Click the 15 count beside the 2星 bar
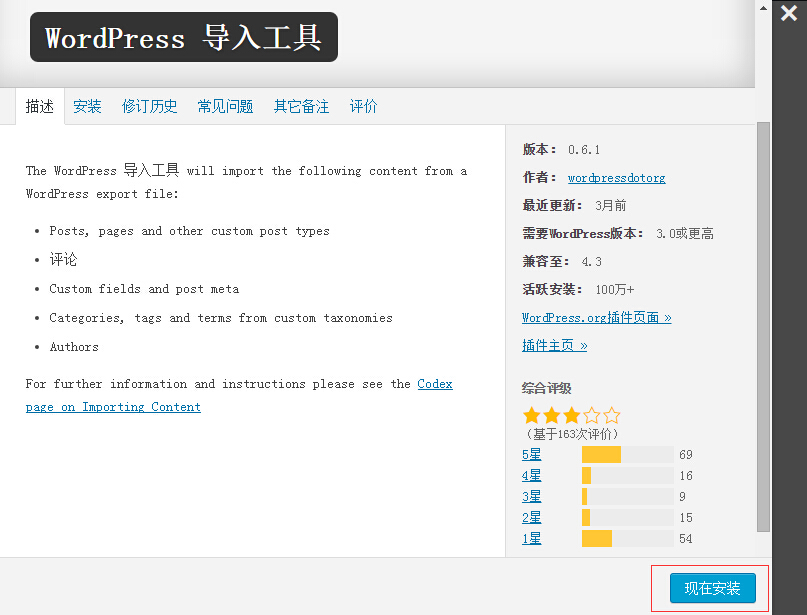 (686, 518)
